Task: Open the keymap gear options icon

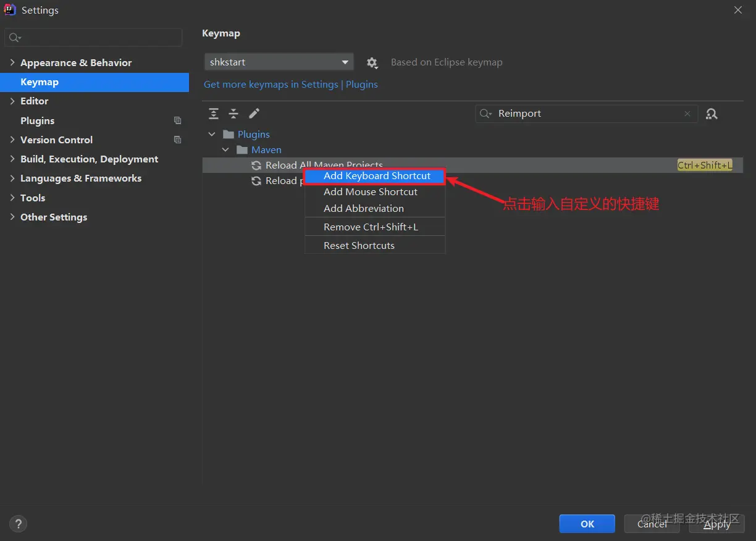Action: tap(372, 62)
